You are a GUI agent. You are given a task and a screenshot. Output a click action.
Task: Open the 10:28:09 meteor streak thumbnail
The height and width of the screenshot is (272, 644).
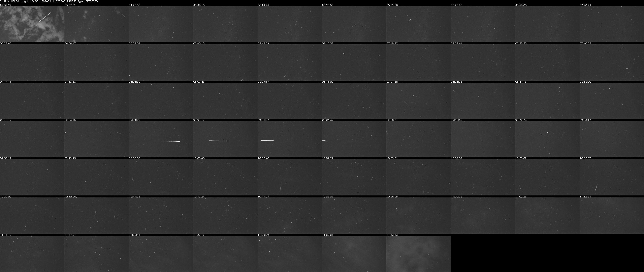pyautogui.click(x=547, y=177)
